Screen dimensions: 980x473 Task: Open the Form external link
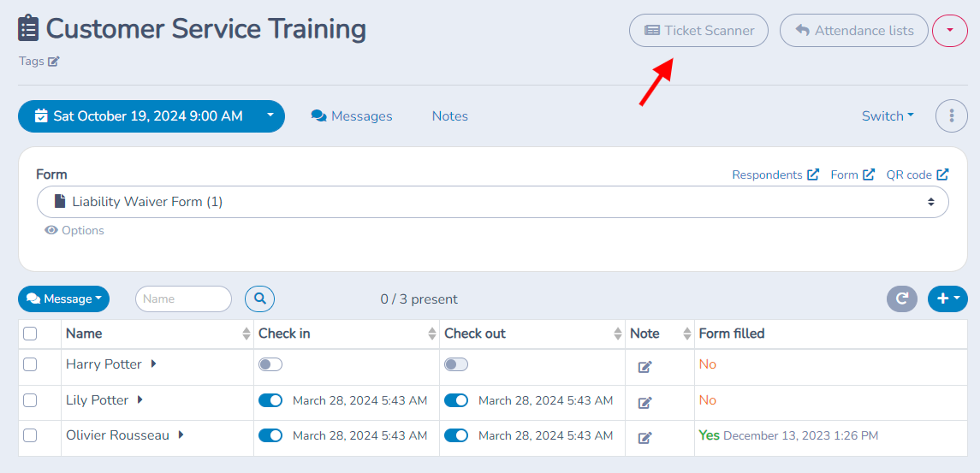pos(852,175)
